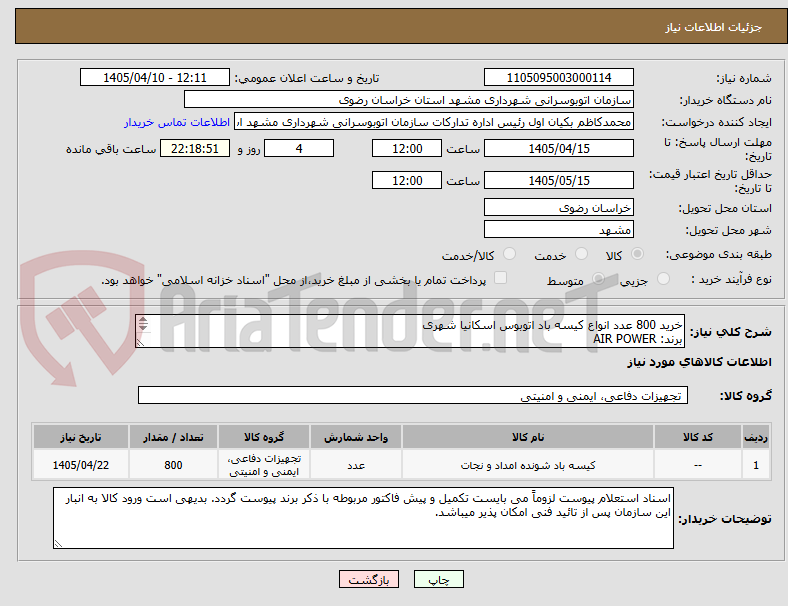The width and height of the screenshot is (788, 606).
Task: Click the گروه کالا field
Action: (413, 395)
